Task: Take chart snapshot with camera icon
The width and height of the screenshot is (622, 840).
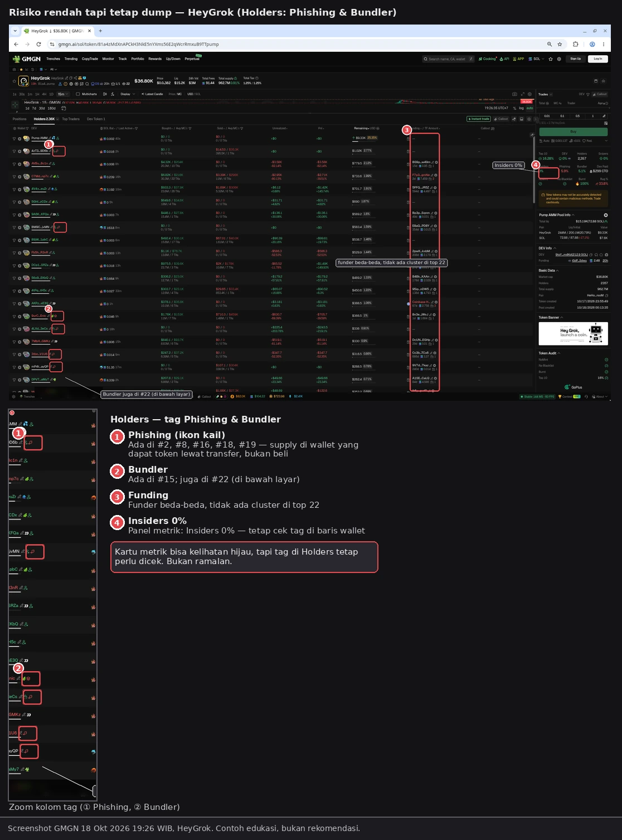Action: coord(514,94)
